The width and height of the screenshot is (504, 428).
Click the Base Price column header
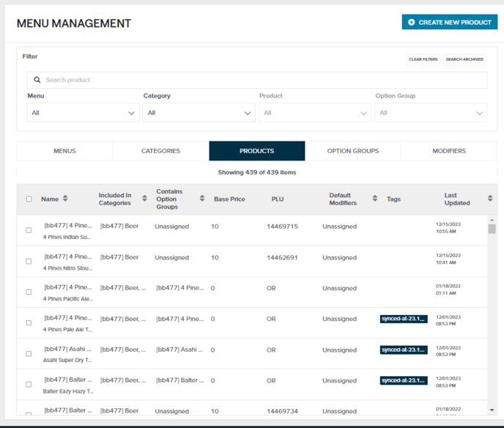click(229, 199)
